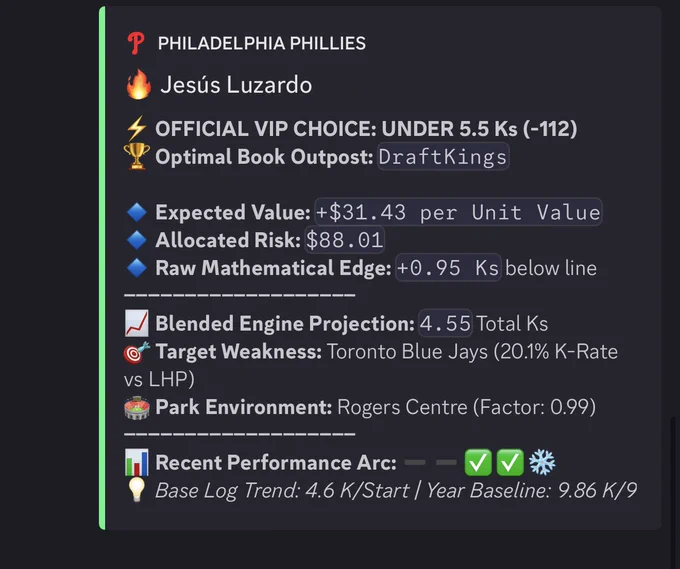This screenshot has height=569, width=680.
Task: Click the $88.01 allocated risk value
Action: point(344,240)
